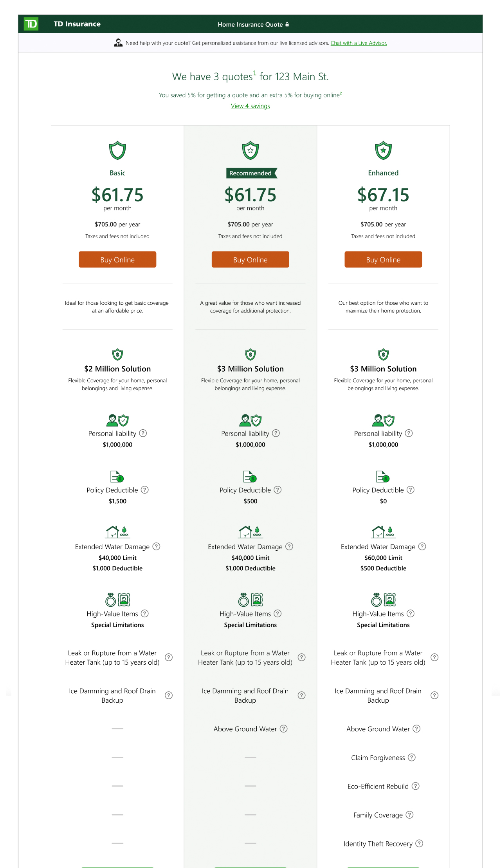Image resolution: width=501 pixels, height=868 pixels.
Task: Click the advisor person icon in help banner
Action: tap(118, 43)
